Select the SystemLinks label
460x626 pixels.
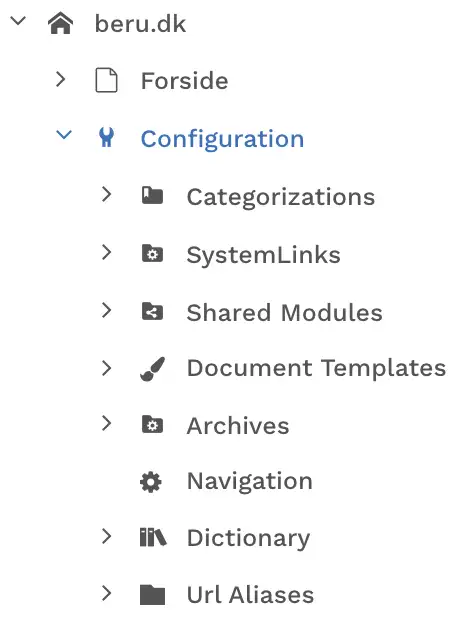click(x=264, y=254)
